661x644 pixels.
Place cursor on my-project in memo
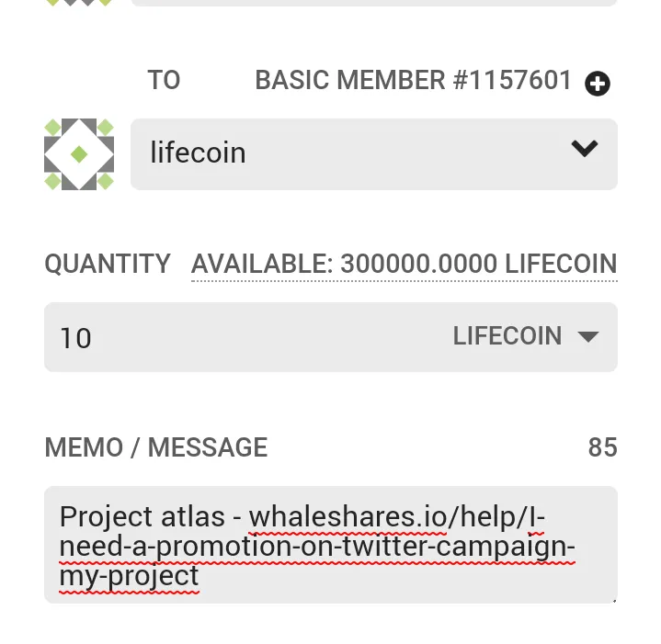point(129,576)
